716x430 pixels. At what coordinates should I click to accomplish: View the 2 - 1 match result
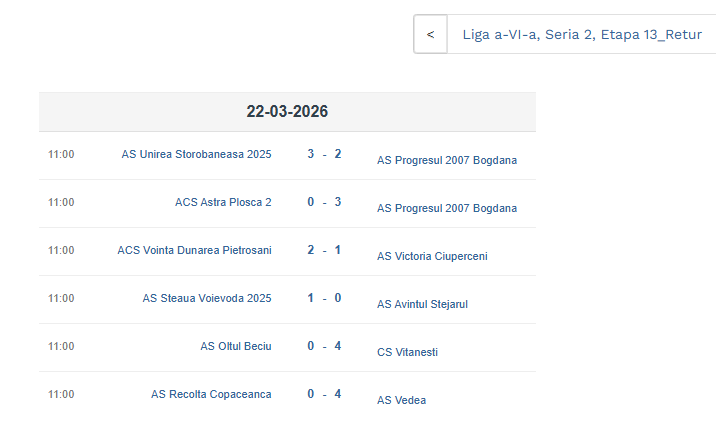click(x=324, y=250)
